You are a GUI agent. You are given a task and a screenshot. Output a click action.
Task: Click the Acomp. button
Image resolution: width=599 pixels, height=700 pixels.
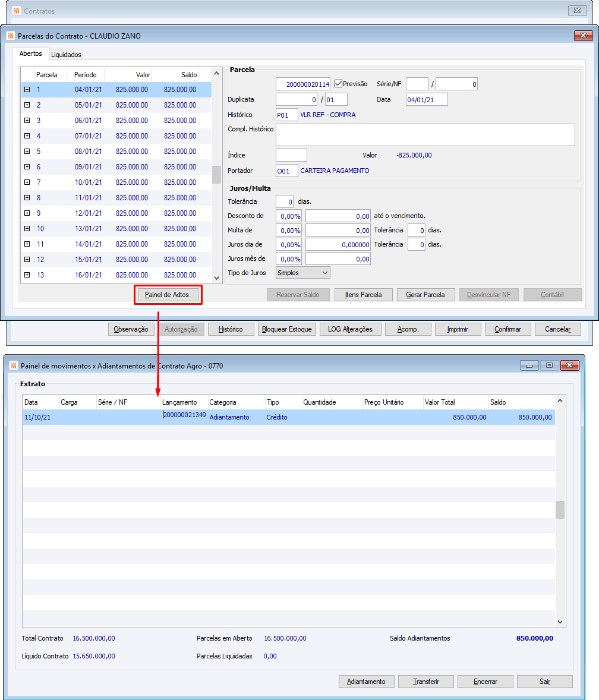coord(408,329)
